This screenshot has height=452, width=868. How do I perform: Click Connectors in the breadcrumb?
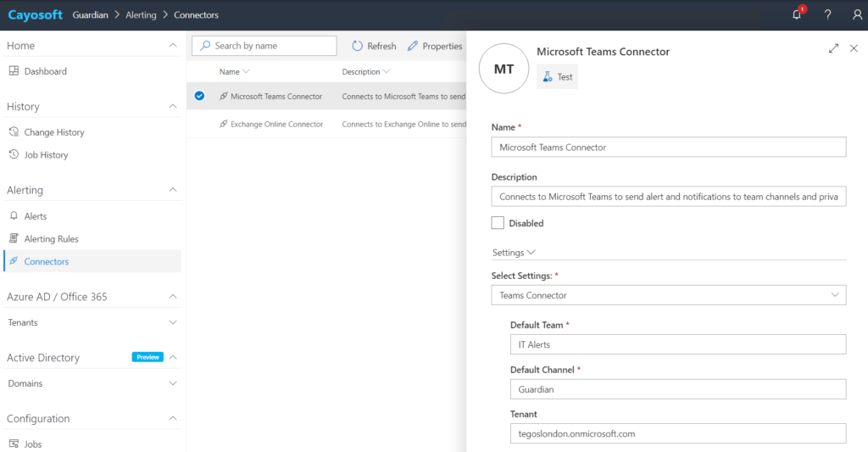click(x=196, y=15)
